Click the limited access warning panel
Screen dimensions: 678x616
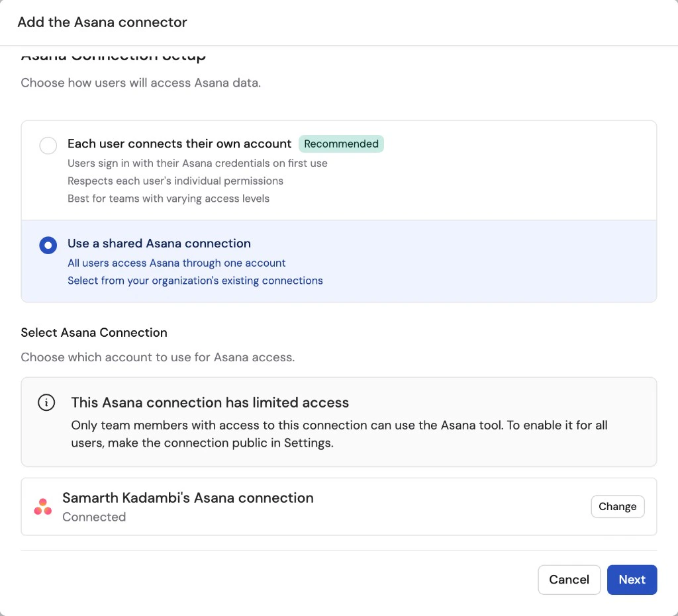click(x=339, y=421)
